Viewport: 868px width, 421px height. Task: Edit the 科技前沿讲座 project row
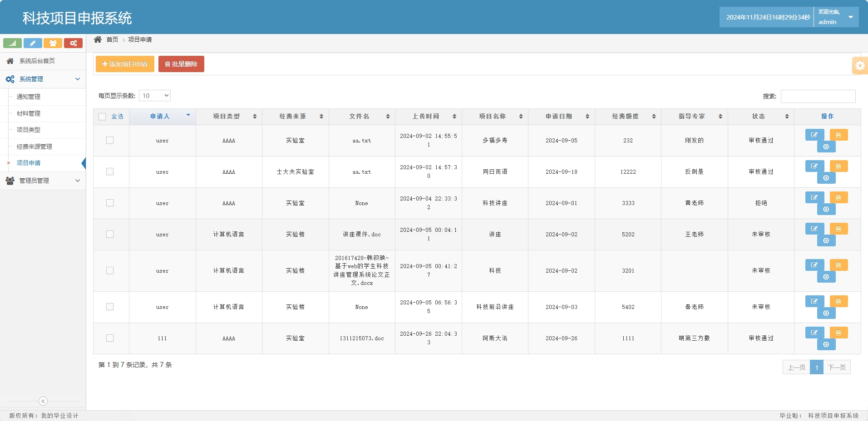coord(814,301)
